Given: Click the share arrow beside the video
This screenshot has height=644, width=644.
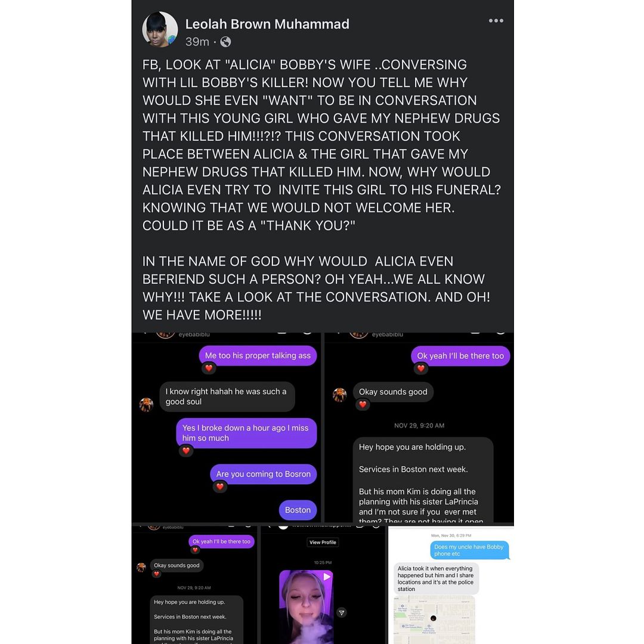Looking at the screenshot, I should click(x=342, y=613).
